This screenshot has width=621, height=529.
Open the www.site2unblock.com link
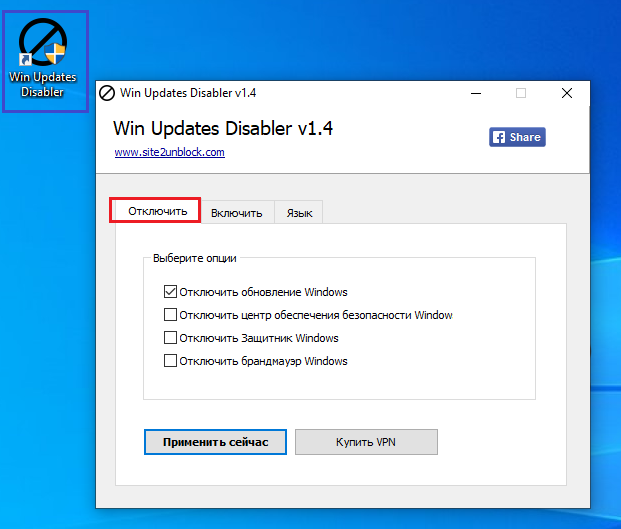(170, 152)
